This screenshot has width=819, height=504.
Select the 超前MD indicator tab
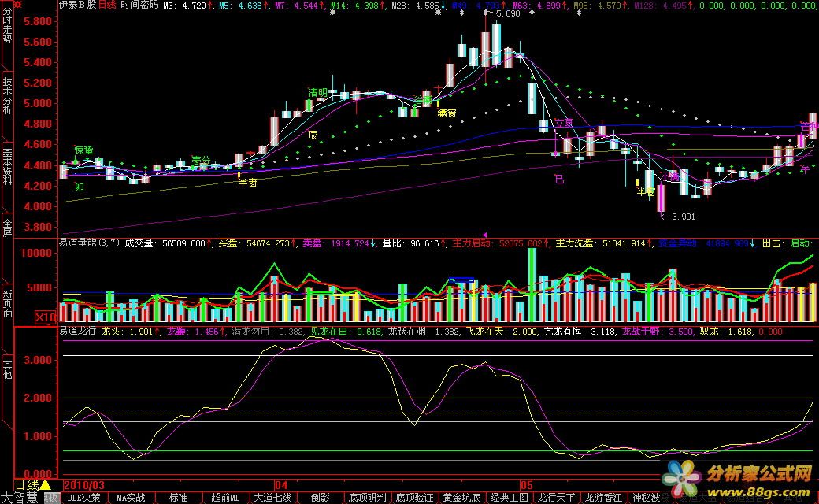225,498
